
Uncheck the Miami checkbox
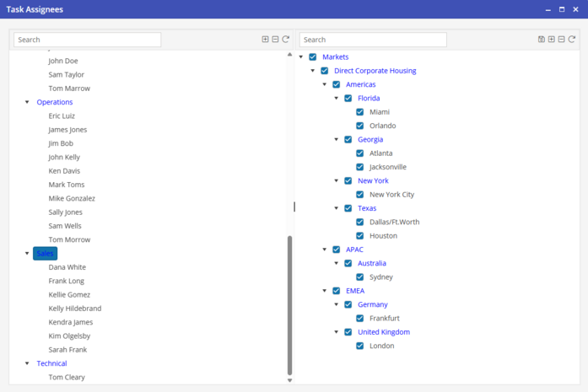[x=360, y=112]
